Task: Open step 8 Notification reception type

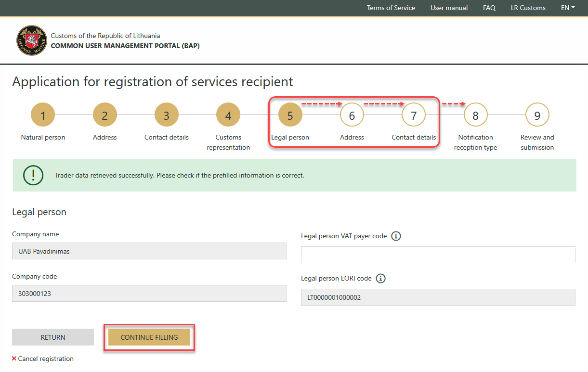Action: [475, 115]
